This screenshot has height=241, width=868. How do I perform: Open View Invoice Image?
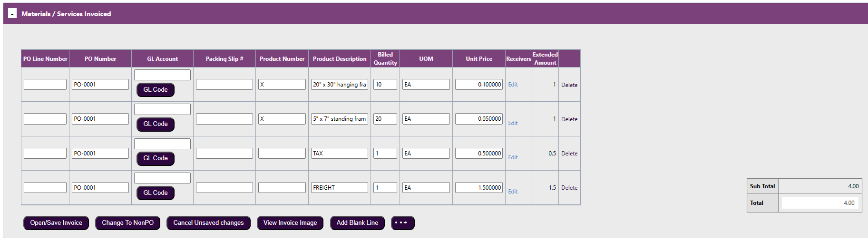290,223
